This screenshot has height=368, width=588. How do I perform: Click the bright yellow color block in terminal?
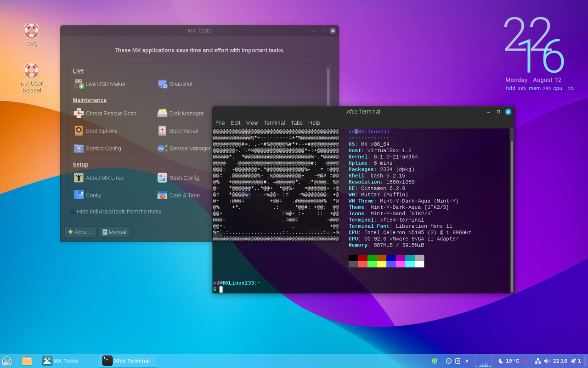[x=381, y=264]
